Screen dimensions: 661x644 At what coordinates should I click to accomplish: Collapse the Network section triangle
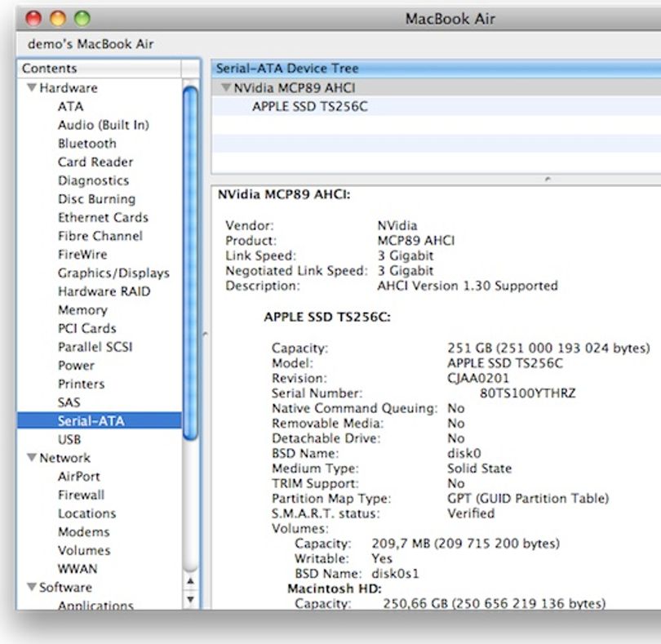pyautogui.click(x=32, y=457)
